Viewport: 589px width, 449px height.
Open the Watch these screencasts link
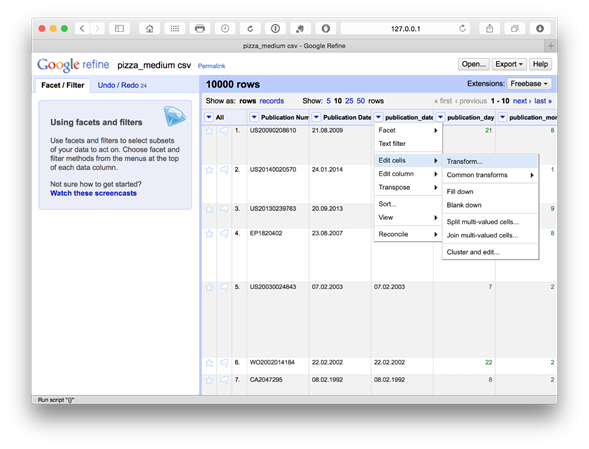[x=94, y=193]
